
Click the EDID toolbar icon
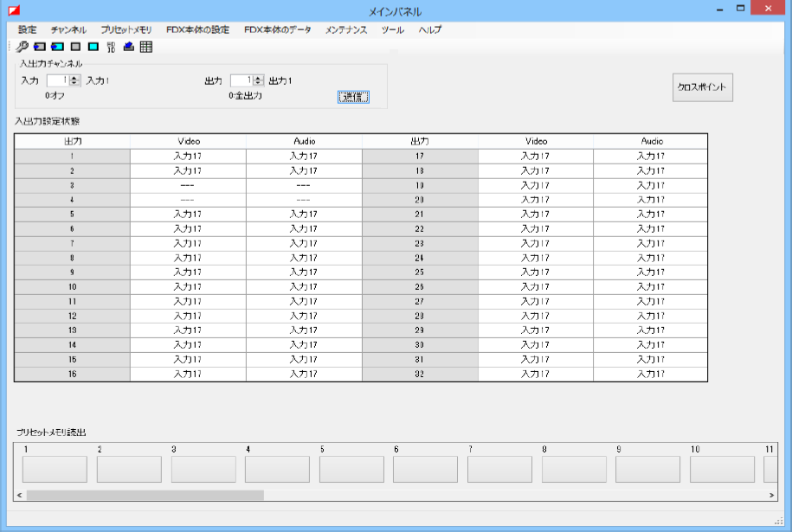pyautogui.click(x=111, y=47)
